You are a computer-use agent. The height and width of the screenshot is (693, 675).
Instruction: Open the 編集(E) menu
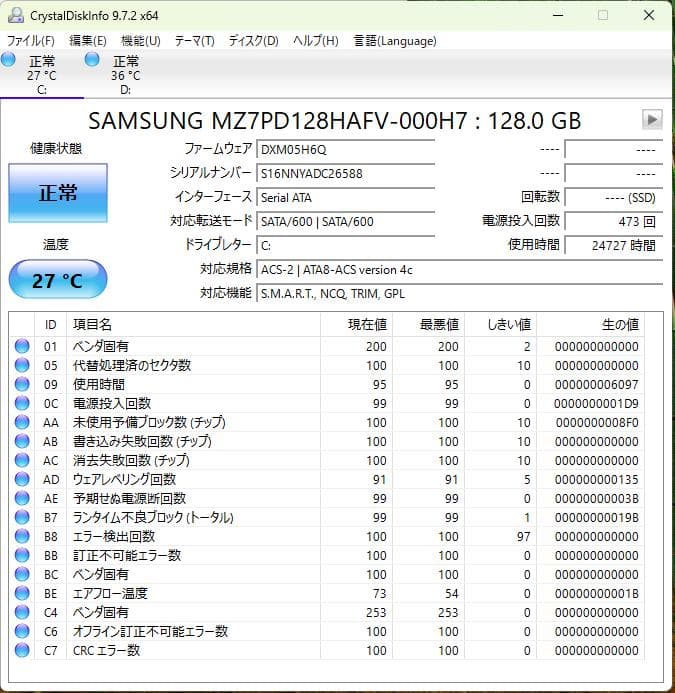tap(88, 41)
